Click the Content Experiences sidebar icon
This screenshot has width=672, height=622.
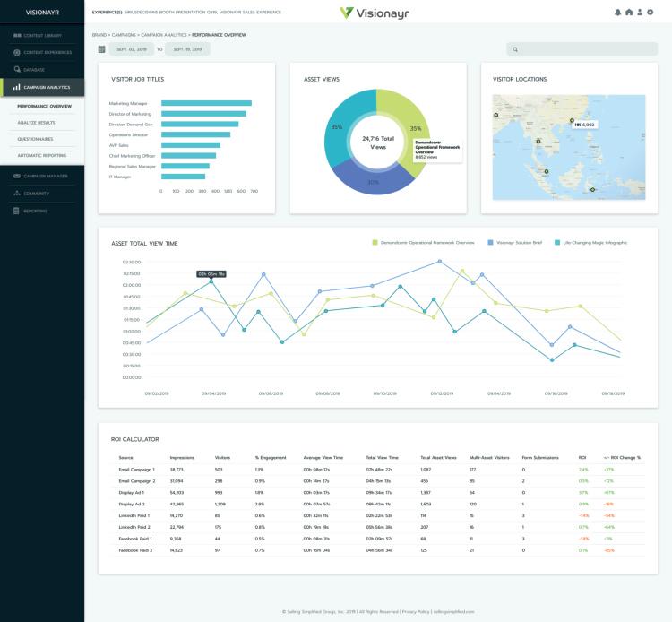[x=17, y=52]
